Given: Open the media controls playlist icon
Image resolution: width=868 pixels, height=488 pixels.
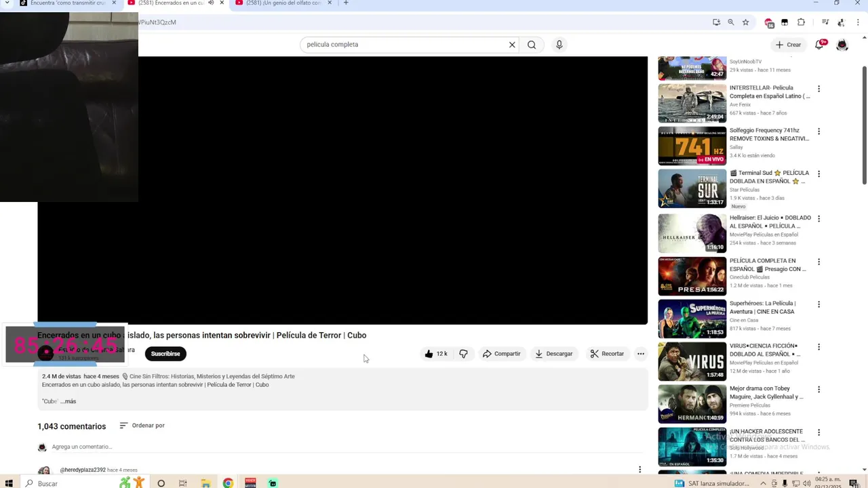Looking at the screenshot, I should point(825,22).
